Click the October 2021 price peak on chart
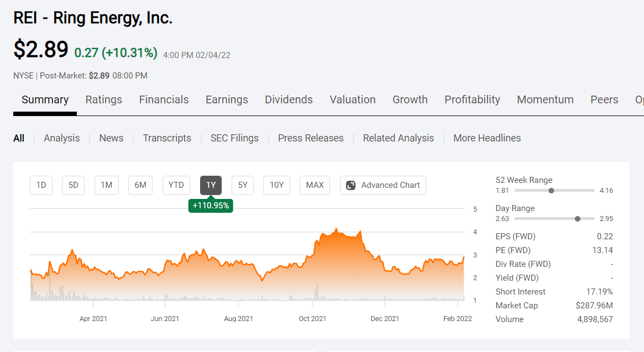Image resolution: width=644 pixels, height=352 pixels. (x=337, y=229)
